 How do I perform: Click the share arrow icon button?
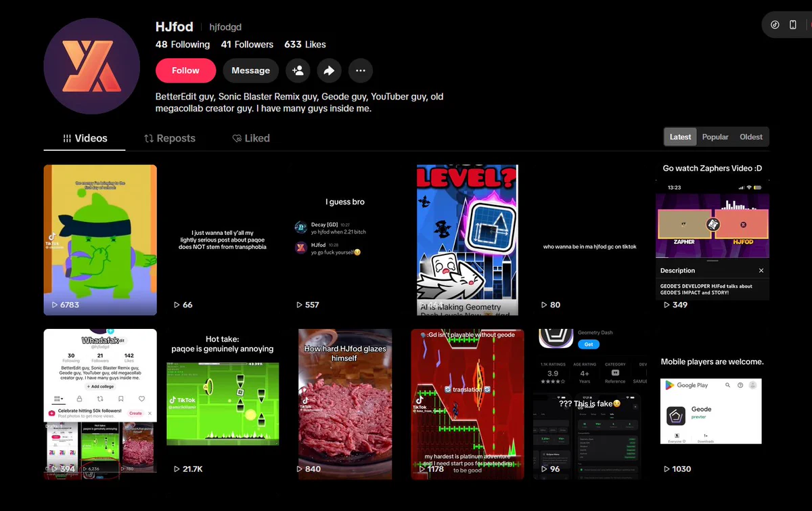(x=329, y=70)
